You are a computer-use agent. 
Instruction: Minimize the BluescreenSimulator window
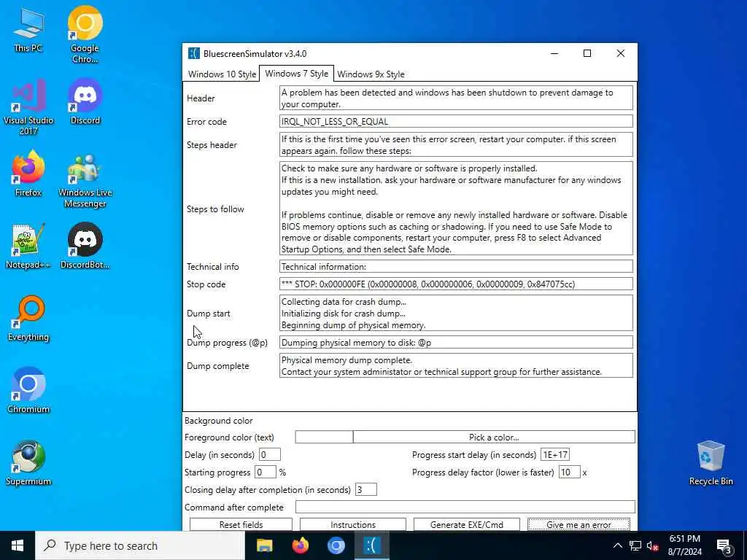554,53
